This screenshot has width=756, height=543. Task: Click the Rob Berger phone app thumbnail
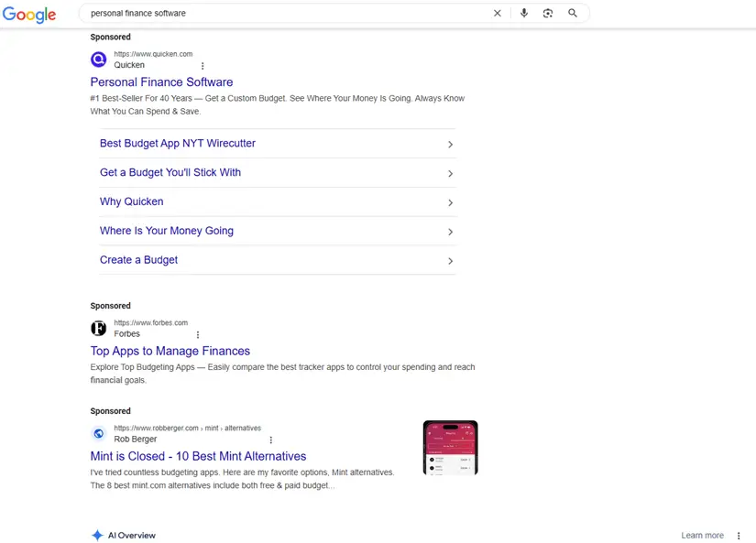point(450,448)
